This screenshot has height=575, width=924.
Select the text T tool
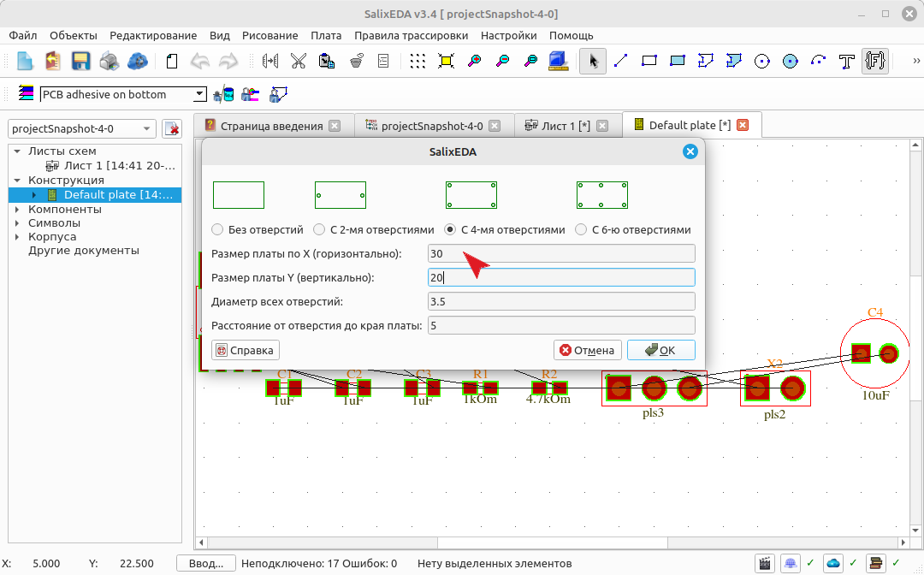pos(847,61)
